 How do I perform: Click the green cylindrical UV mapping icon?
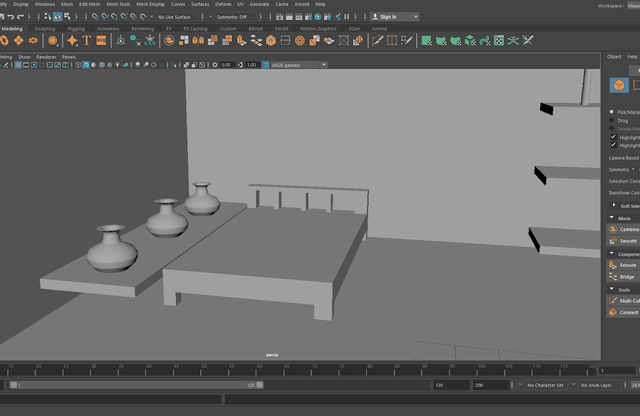441,40
